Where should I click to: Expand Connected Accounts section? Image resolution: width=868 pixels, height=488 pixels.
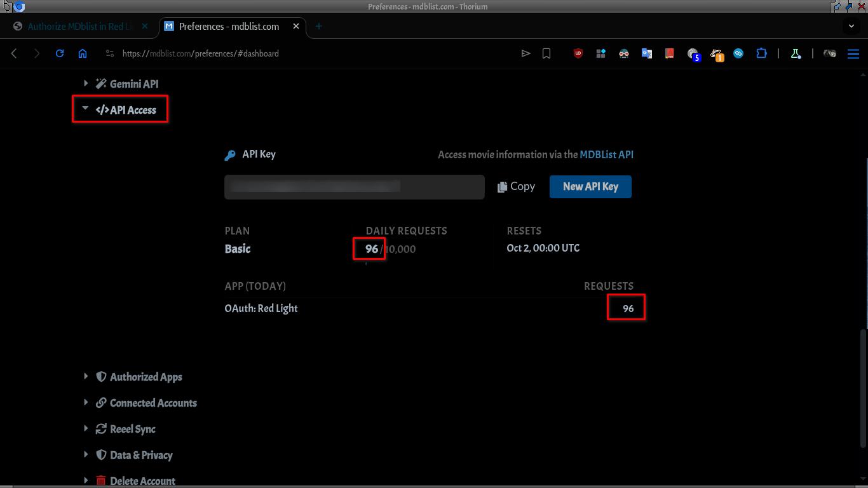146,403
